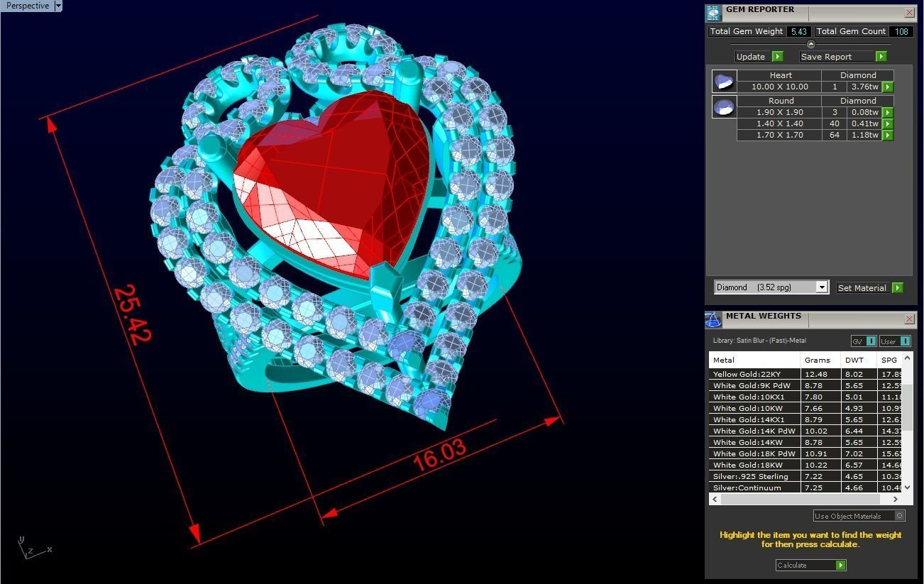
Task: Toggle Use Object Materials option
Action: (859, 516)
